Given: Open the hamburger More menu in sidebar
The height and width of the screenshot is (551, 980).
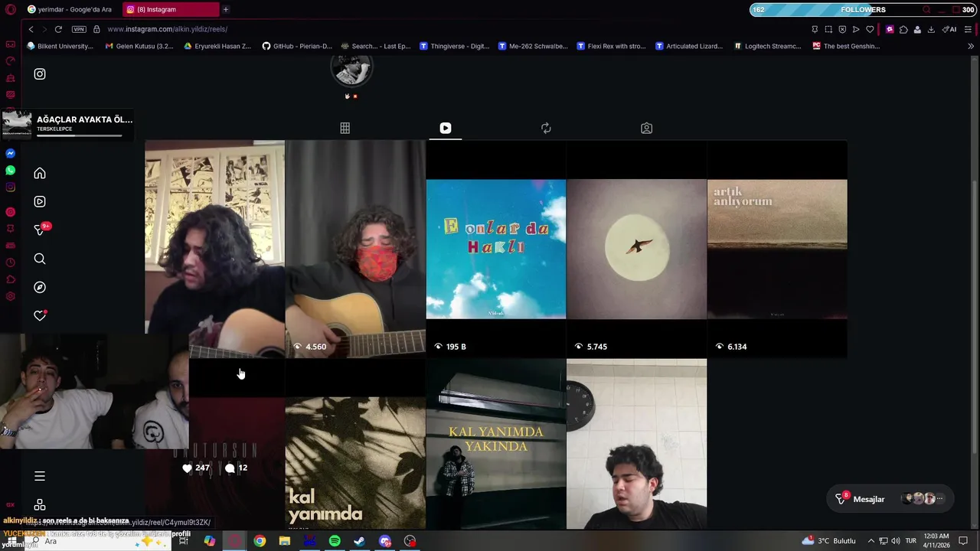Looking at the screenshot, I should 40,476.
